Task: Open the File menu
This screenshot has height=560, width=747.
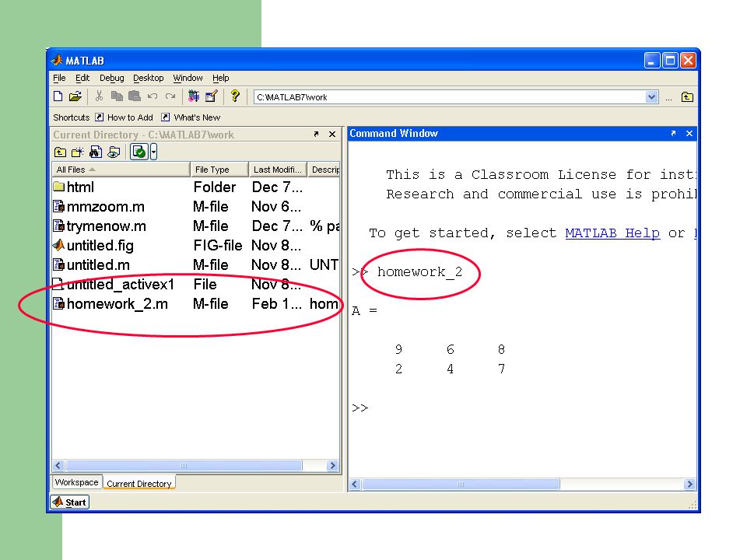Action: point(59,78)
